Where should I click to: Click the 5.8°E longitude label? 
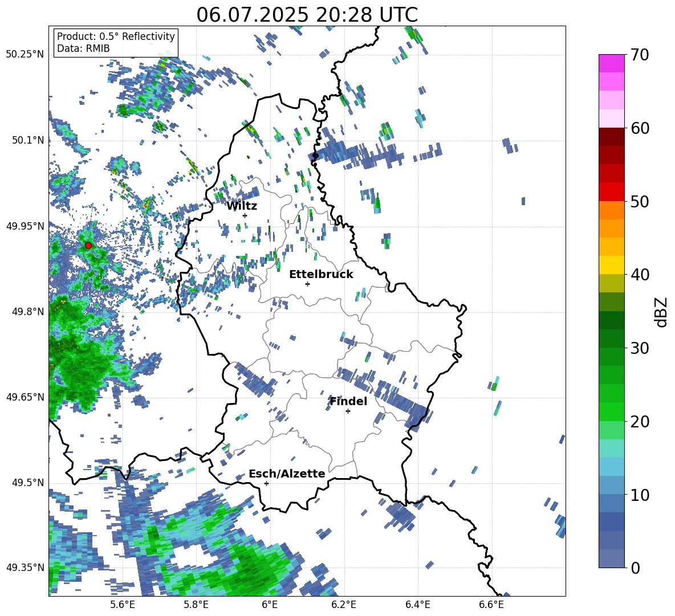196,605
